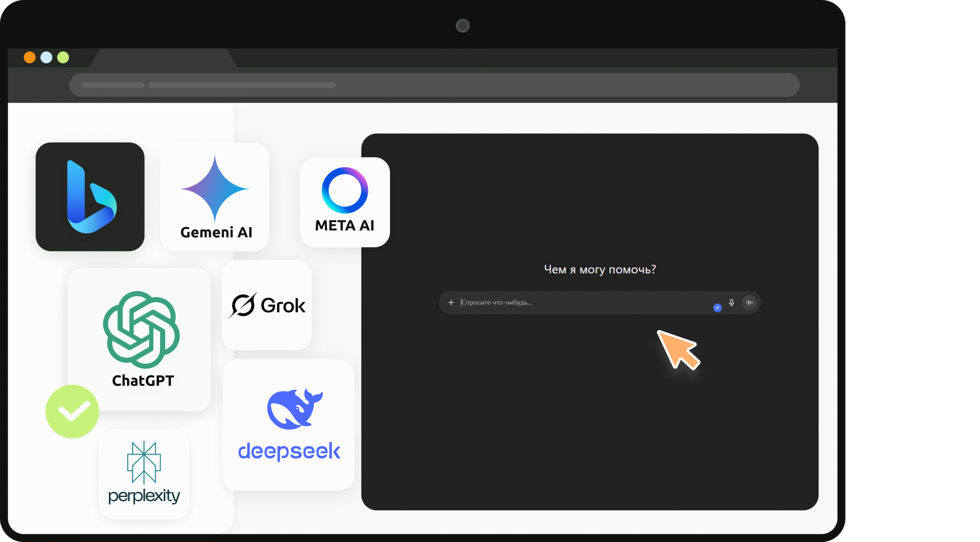This screenshot has width=980, height=542.
Task: Select the active browser tab
Action: pos(163,58)
